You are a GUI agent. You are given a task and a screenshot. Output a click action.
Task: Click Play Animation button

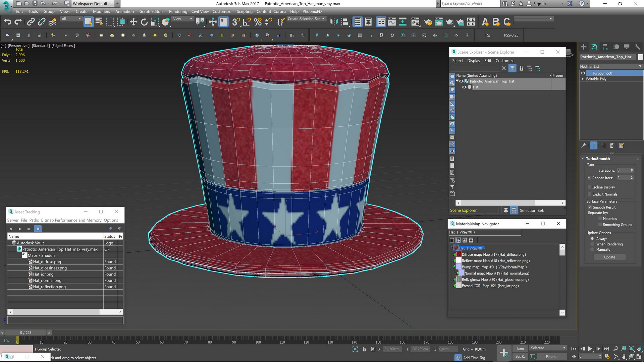coord(590,349)
